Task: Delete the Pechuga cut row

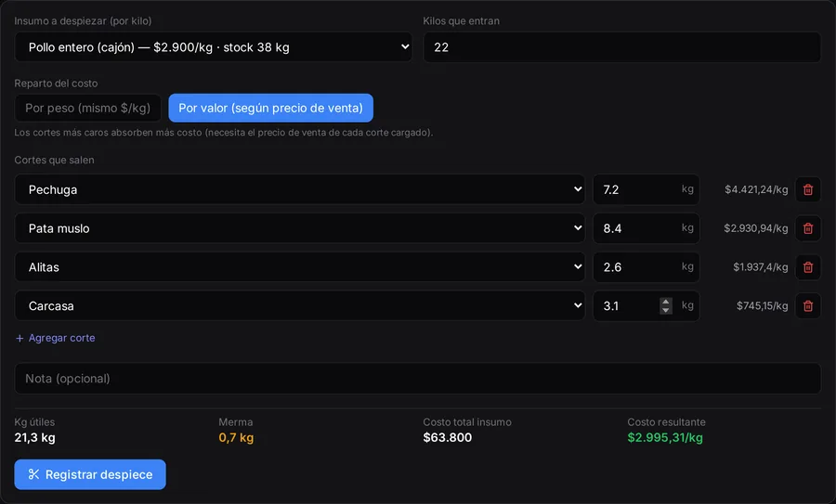Action: point(808,189)
